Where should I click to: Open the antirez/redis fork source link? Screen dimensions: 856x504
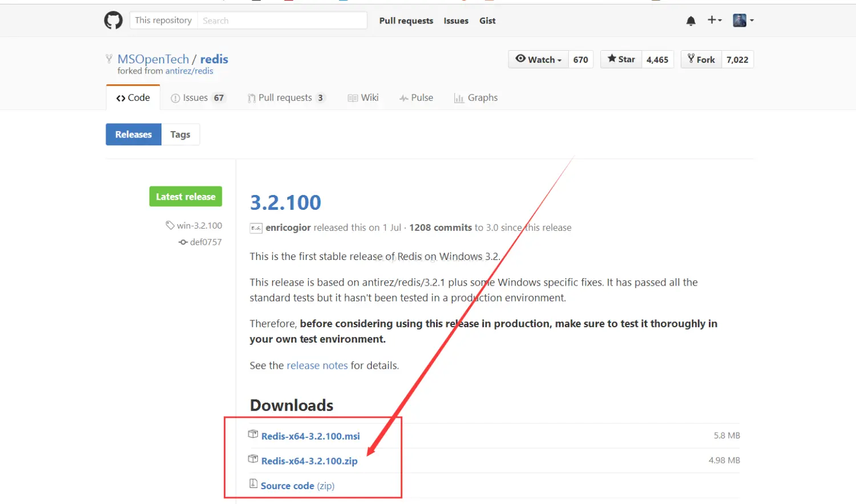coord(189,71)
